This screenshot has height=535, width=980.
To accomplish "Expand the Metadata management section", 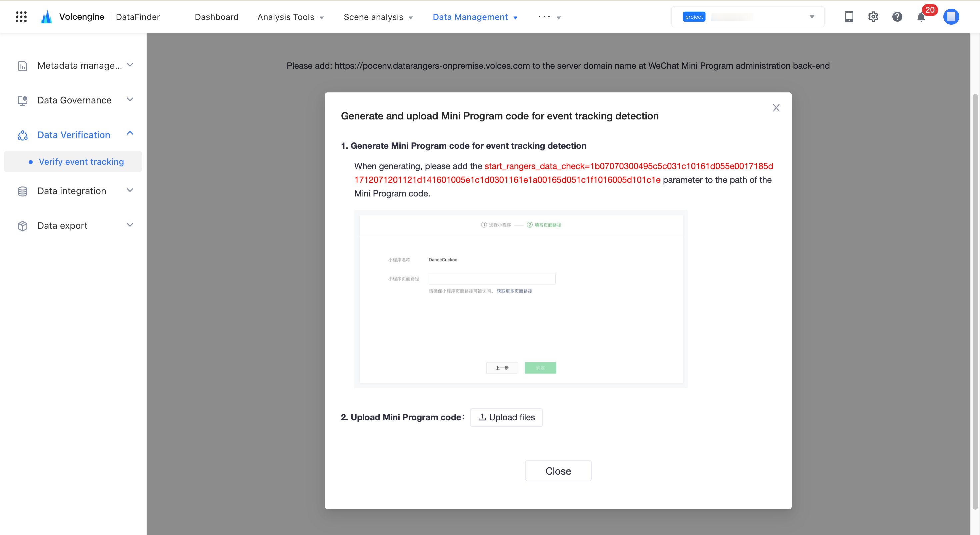I will (x=130, y=65).
